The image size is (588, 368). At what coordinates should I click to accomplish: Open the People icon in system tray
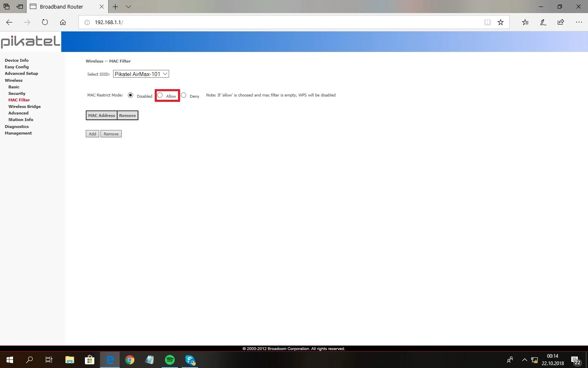(510, 360)
